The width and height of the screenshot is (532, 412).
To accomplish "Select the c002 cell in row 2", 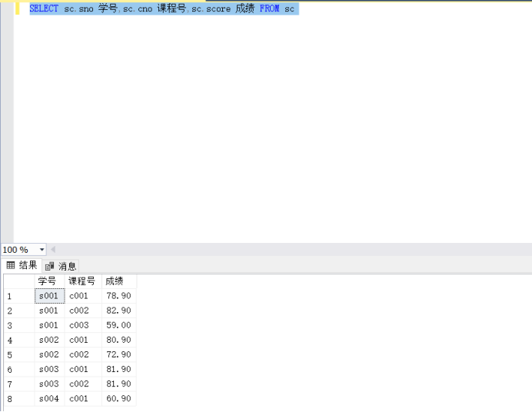I will tap(83, 311).
